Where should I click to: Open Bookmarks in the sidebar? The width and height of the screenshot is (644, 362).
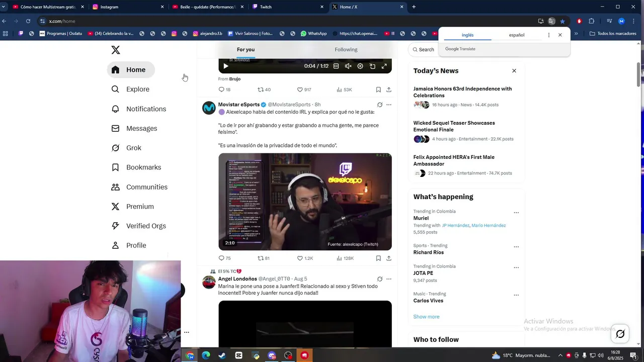click(136, 167)
